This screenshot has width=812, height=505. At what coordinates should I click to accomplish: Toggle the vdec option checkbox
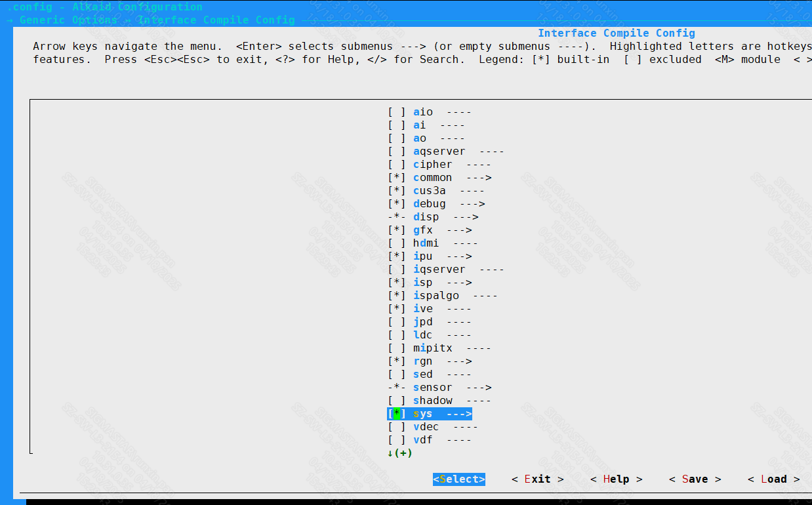click(x=396, y=427)
